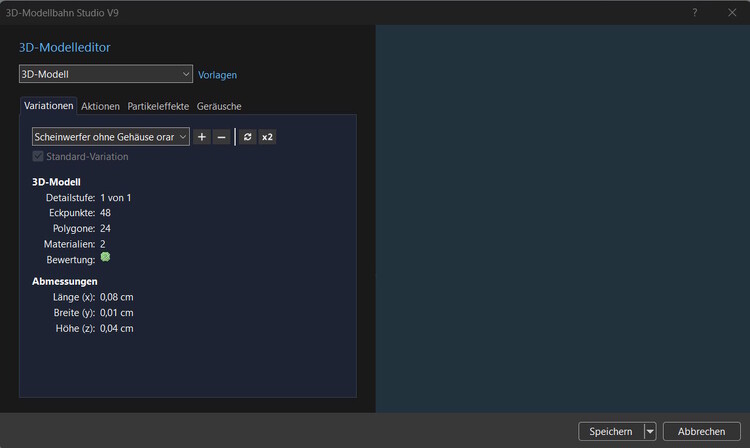Switch to the Partikeleffekte tab
This screenshot has height=448, width=750.
158,106
